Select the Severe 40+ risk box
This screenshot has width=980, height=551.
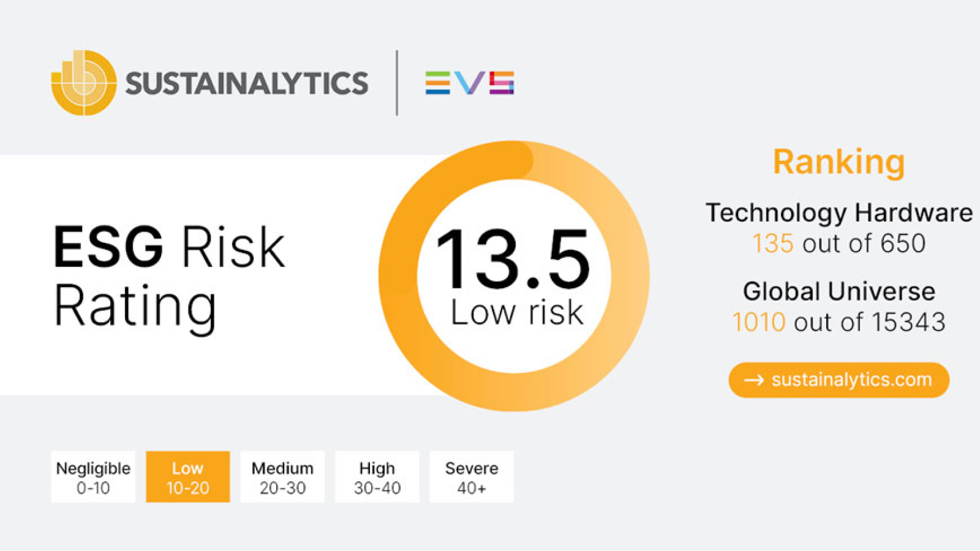point(472,477)
